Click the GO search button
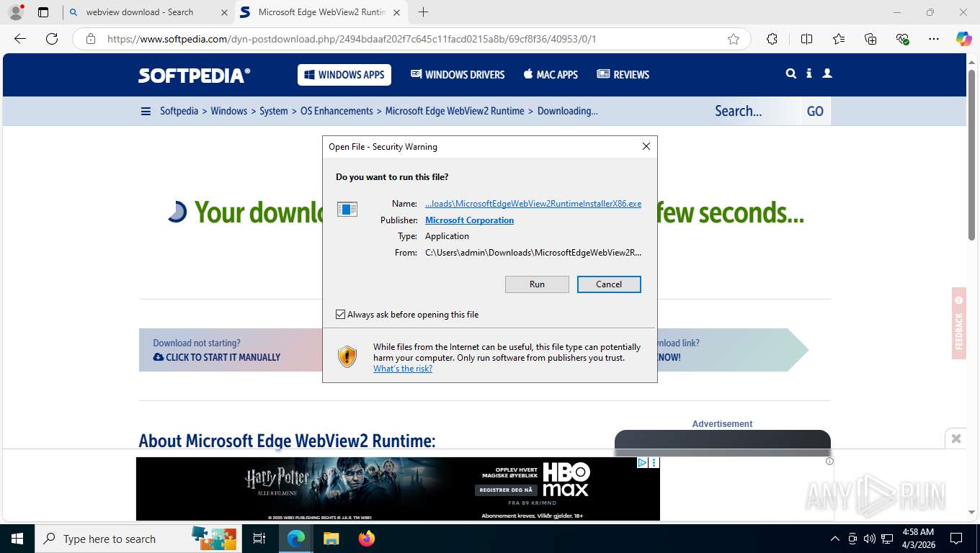 [x=815, y=112]
